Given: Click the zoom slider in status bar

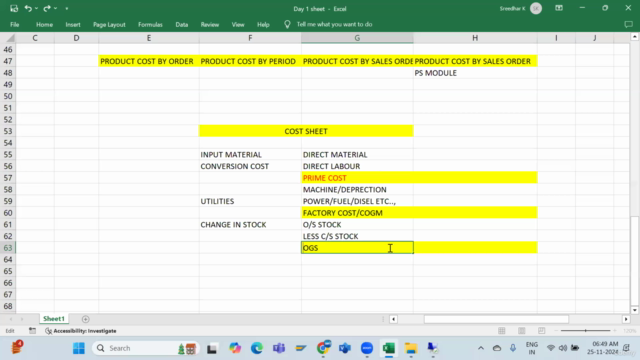Looking at the screenshot, I should click(x=585, y=331).
